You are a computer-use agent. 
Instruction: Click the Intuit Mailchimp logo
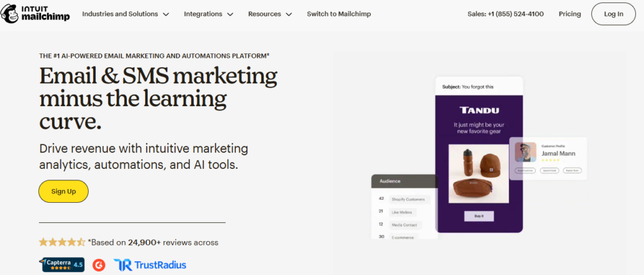[35, 14]
